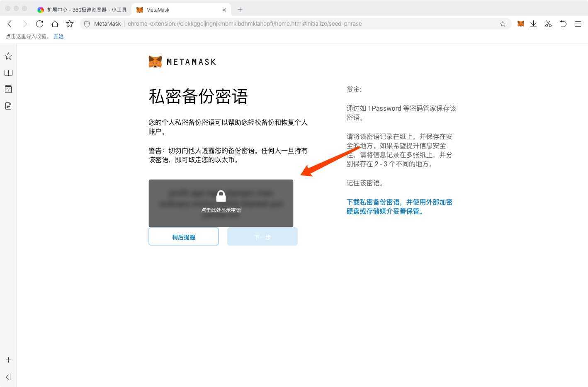Viewport: 588px width, 387px height.
Task: Open the sidebar notes document icon
Action: click(8, 106)
